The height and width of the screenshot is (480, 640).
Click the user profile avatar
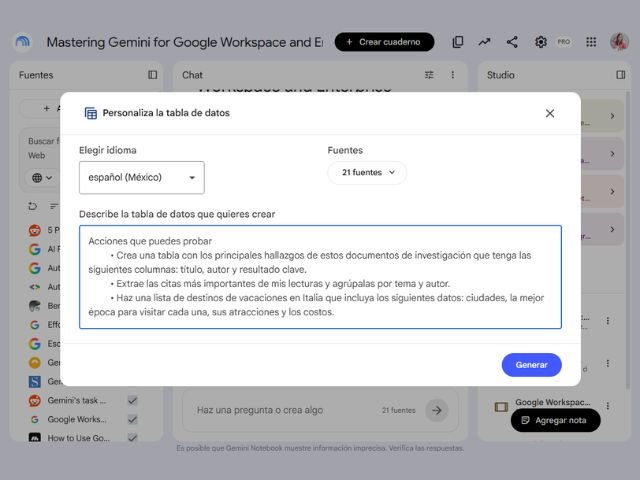619,42
